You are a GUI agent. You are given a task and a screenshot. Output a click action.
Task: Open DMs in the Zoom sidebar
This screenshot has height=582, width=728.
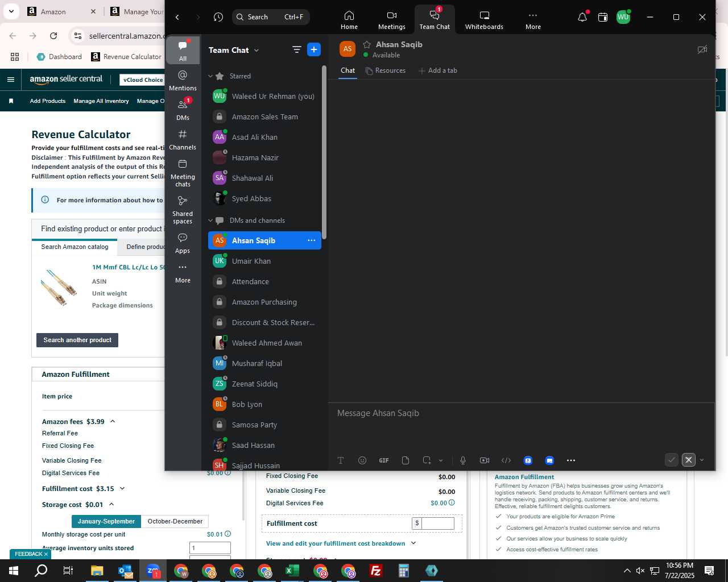coord(183,110)
